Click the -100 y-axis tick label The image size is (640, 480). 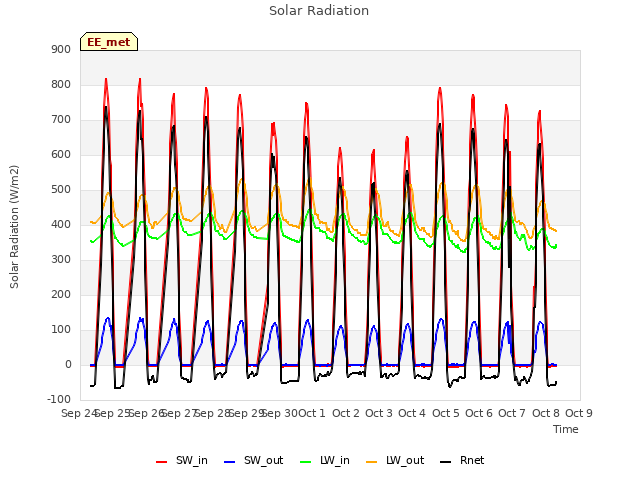pyautogui.click(x=59, y=400)
